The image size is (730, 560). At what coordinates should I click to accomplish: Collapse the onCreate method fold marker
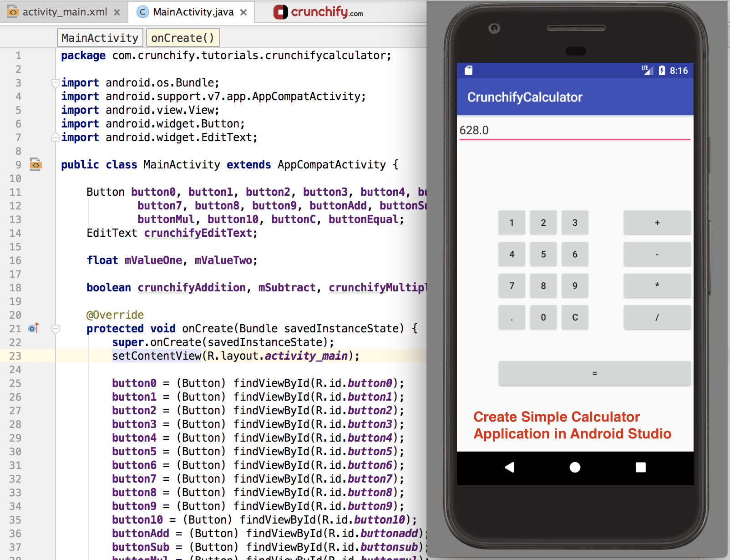tap(56, 329)
